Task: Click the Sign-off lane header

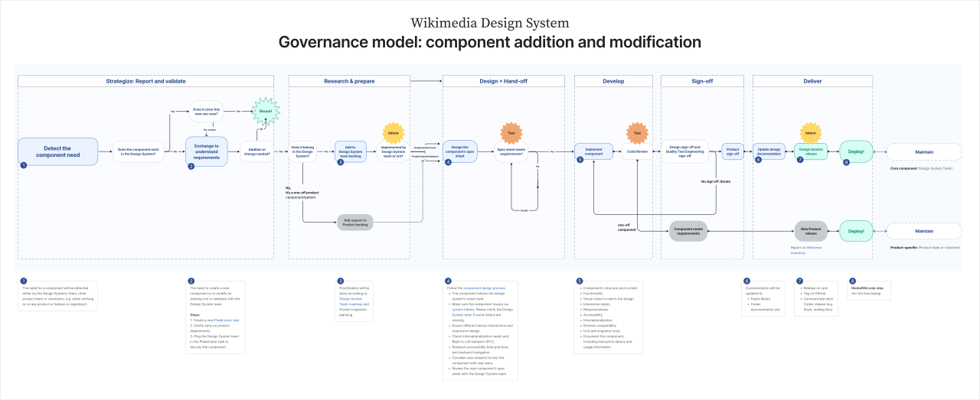Action: 703,81
